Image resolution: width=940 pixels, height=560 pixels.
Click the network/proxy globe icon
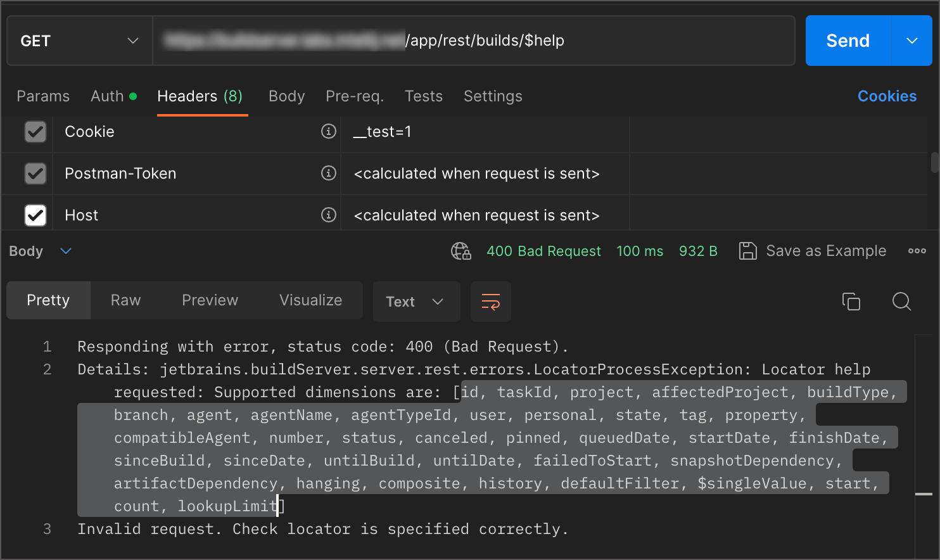click(461, 251)
